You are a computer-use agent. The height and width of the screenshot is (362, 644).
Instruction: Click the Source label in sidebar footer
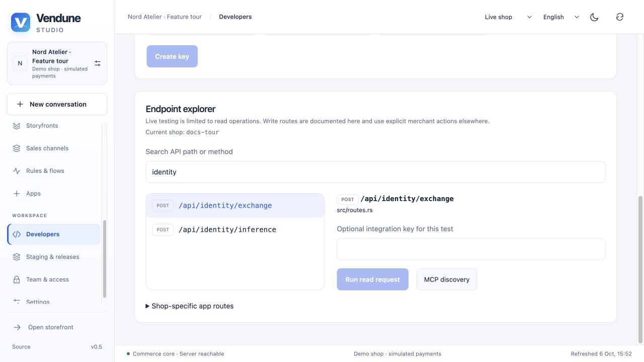[x=21, y=347]
